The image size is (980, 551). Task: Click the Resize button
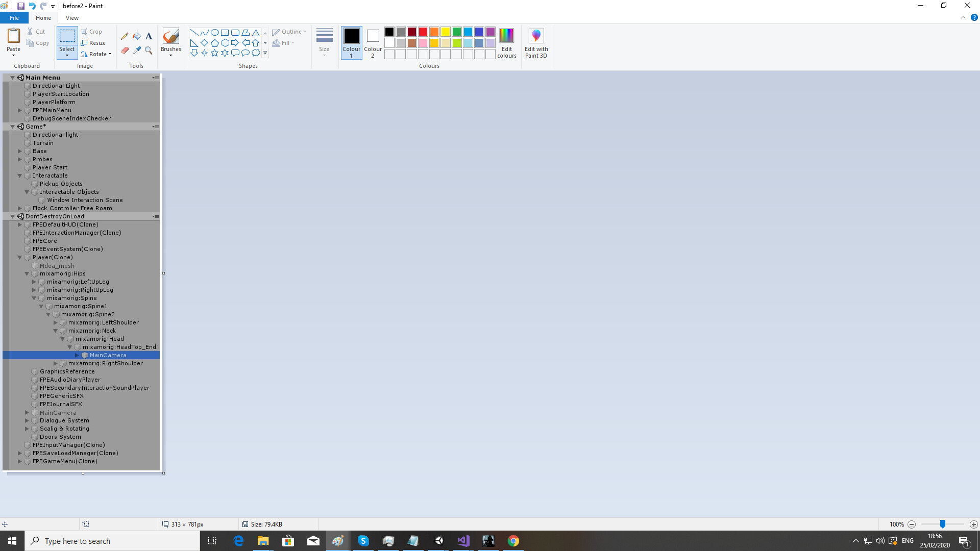tap(93, 43)
